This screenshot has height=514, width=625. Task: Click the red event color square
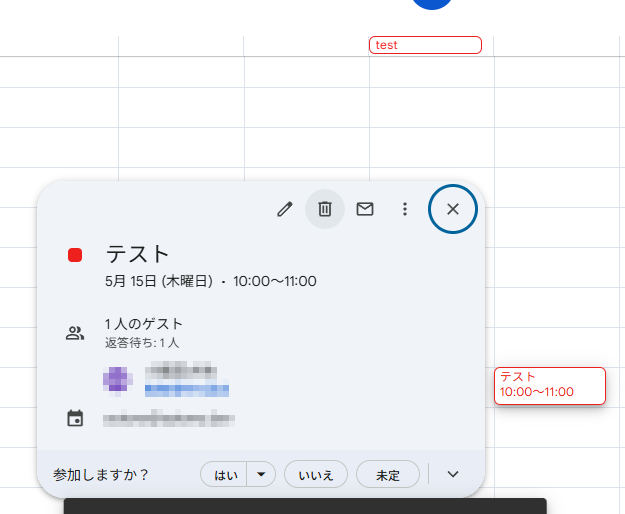click(x=75, y=255)
